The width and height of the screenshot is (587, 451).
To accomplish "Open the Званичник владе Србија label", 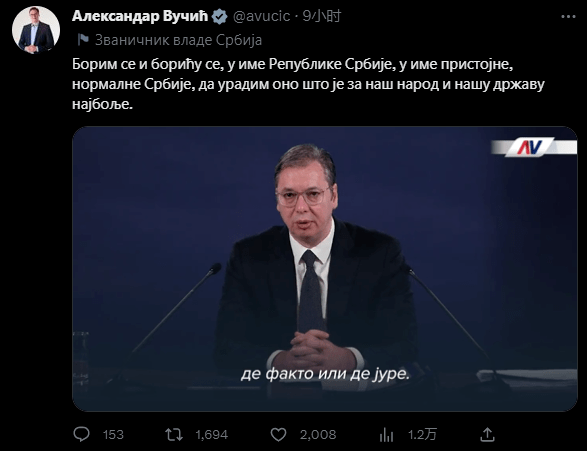I will 178,40.
